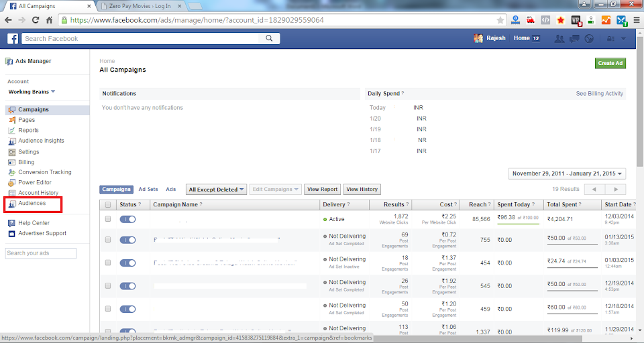The image size is (644, 343).
Task: Open See Billing Activity link
Action: [x=599, y=94]
